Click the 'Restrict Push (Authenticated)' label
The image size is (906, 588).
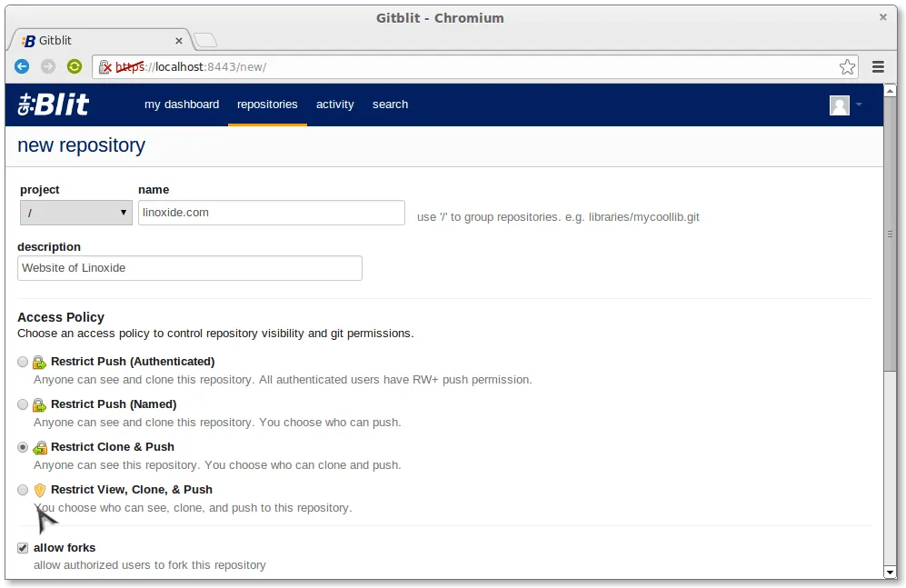tap(133, 362)
